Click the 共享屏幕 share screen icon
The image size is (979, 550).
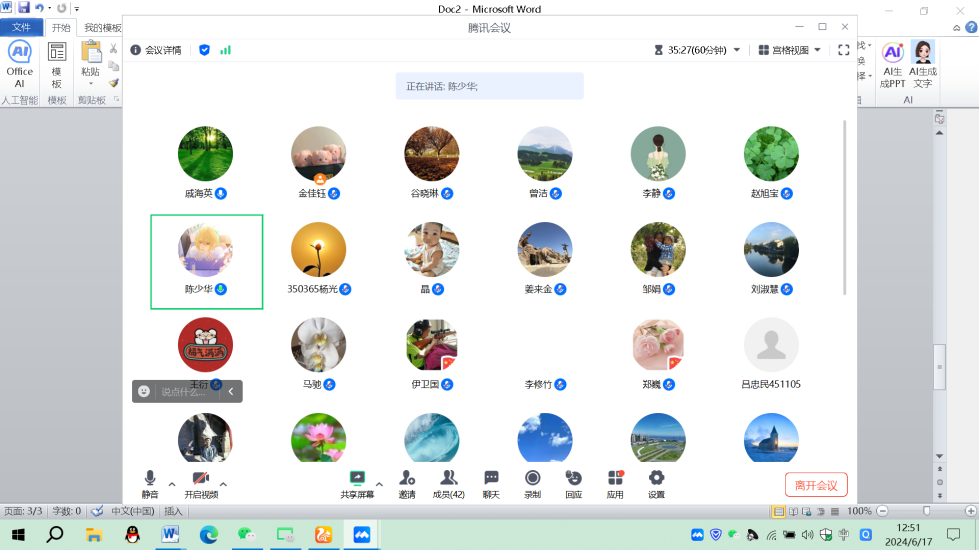point(357,479)
